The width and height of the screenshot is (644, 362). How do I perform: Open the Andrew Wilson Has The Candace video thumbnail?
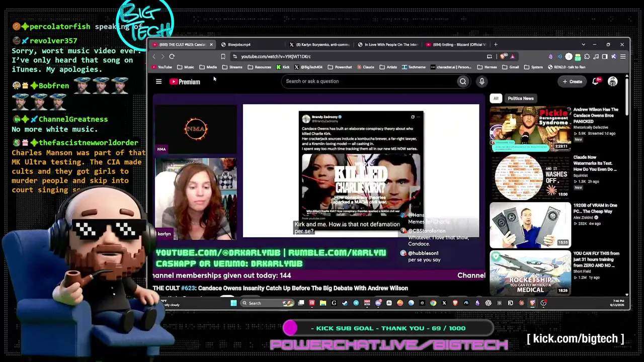[x=530, y=129]
